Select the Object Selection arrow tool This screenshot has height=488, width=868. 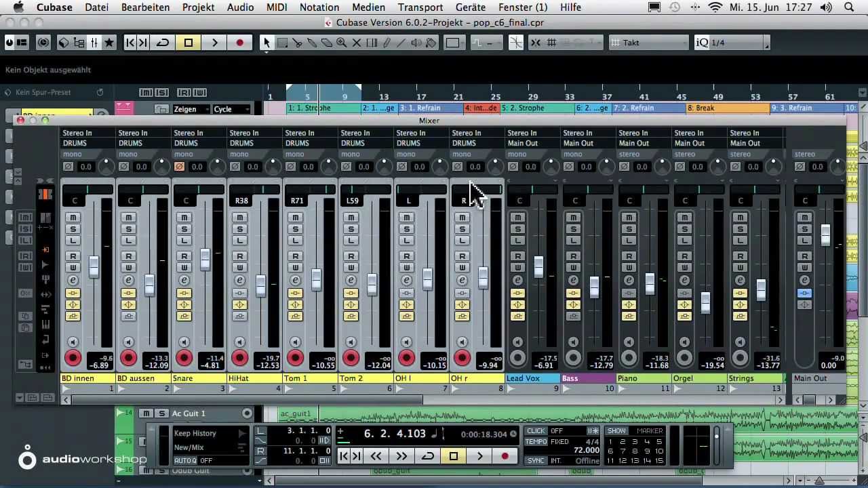pos(267,43)
